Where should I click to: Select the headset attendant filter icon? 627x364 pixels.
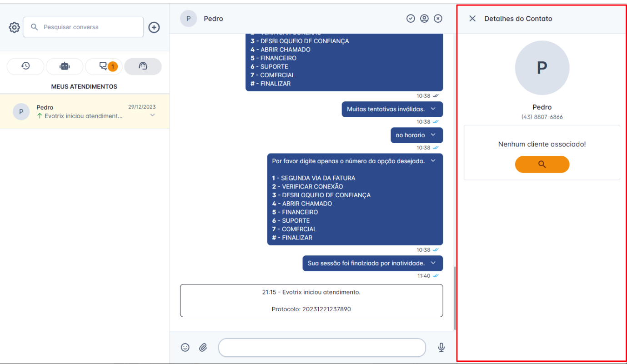click(x=143, y=66)
